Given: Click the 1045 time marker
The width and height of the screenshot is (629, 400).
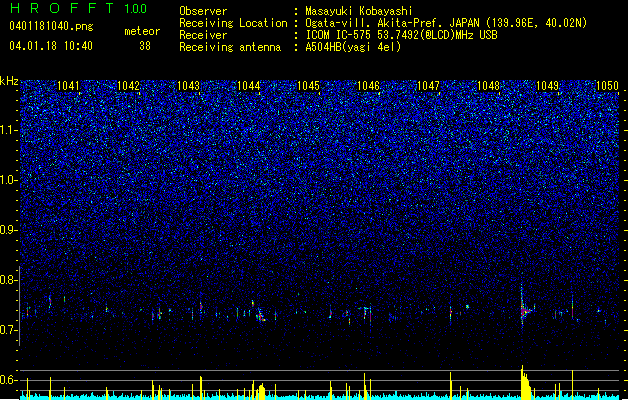Looking at the screenshot, I should point(308,86).
